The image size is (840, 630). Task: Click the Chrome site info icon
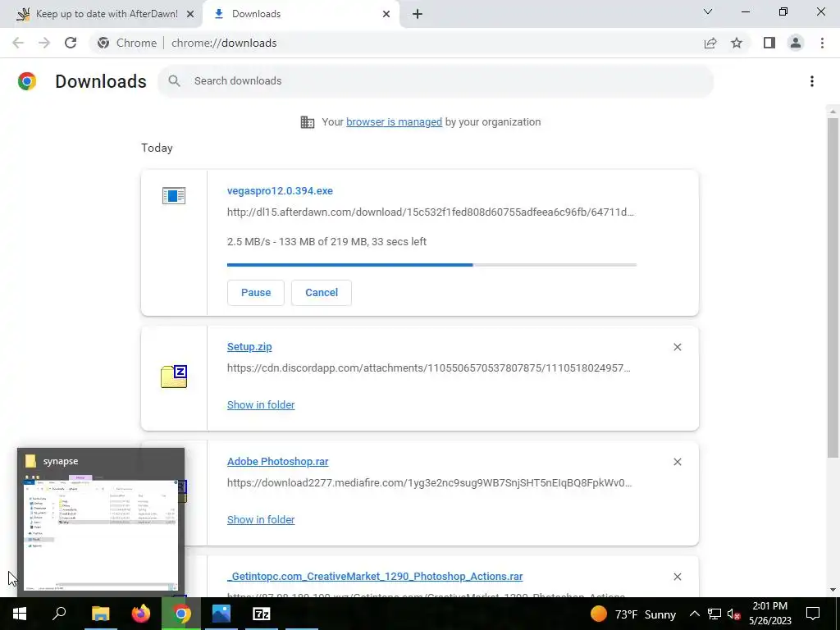[103, 43]
